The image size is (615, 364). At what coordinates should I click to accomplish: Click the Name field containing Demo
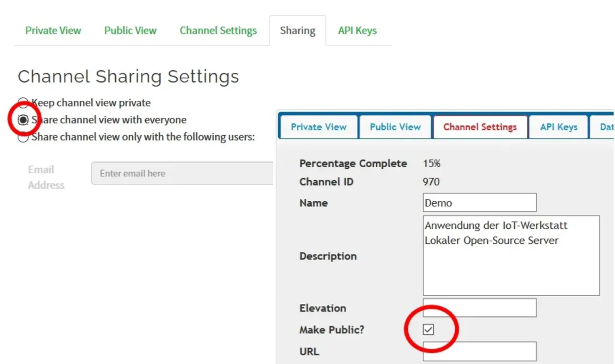pos(479,203)
